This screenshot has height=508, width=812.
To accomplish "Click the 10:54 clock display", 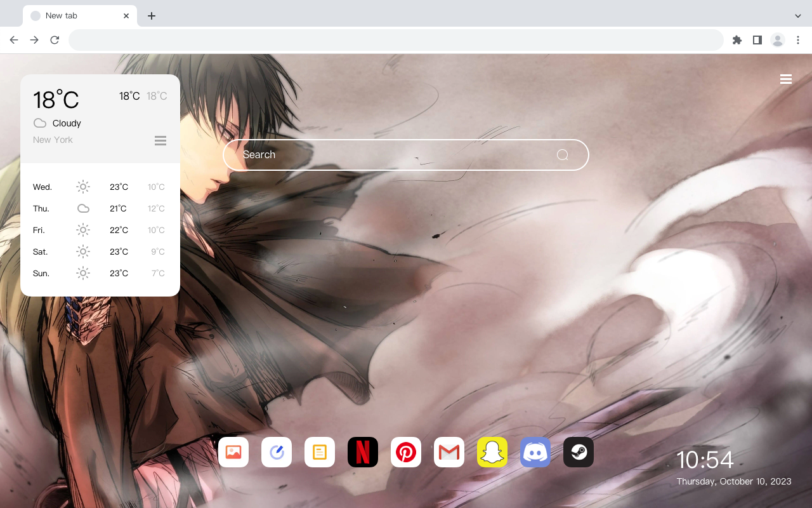I will 705,460.
